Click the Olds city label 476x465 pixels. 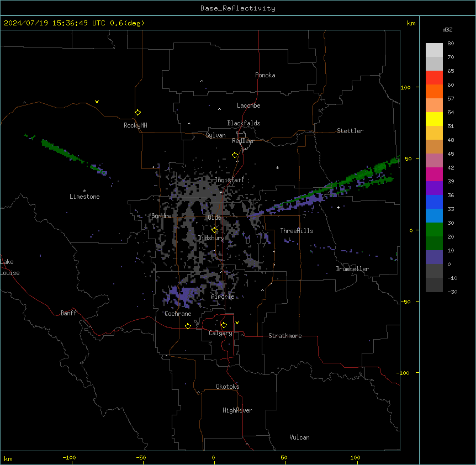click(214, 218)
